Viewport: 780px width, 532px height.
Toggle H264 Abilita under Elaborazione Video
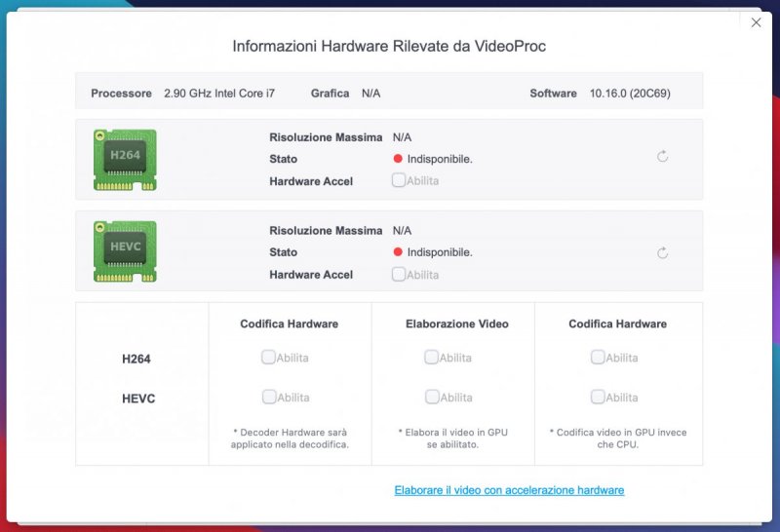tap(431, 357)
